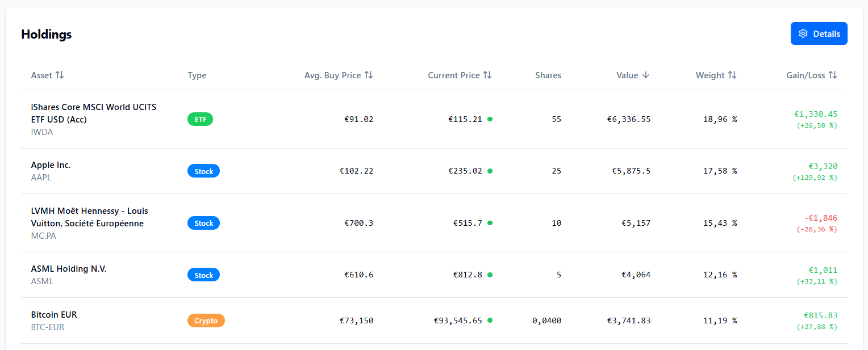Sort table by Asset column arrows
Screen dimensions: 868x350
coord(60,75)
